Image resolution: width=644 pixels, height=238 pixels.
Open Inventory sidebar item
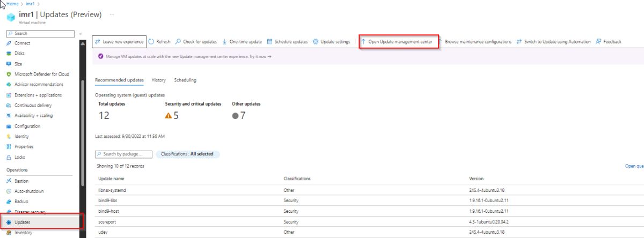tap(24, 233)
